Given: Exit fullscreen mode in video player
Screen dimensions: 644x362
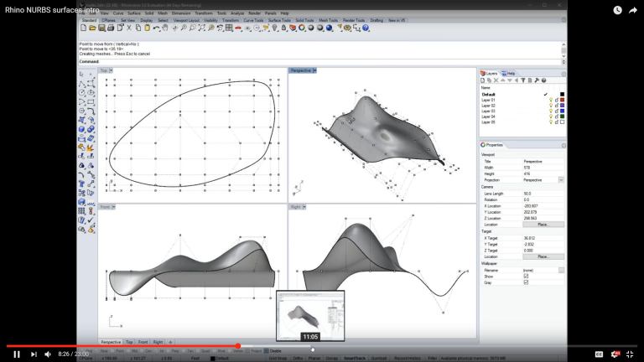Looking at the screenshot, I should click(630, 354).
